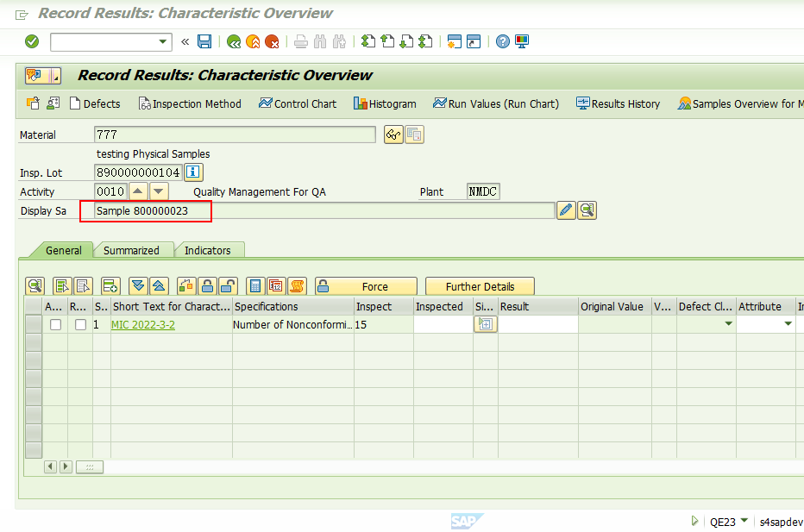
Task: Open Run Values (Run Chart)
Action: 496,103
